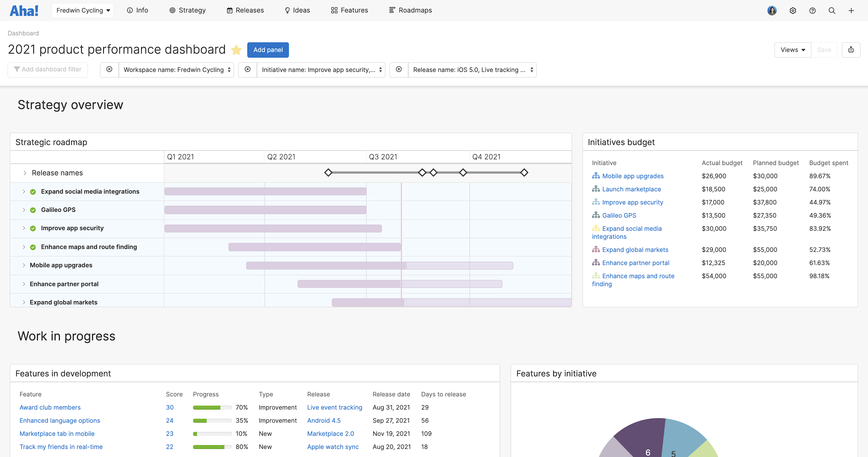The height and width of the screenshot is (457, 868).
Task: Open the settings gear icon
Action: 792,10
